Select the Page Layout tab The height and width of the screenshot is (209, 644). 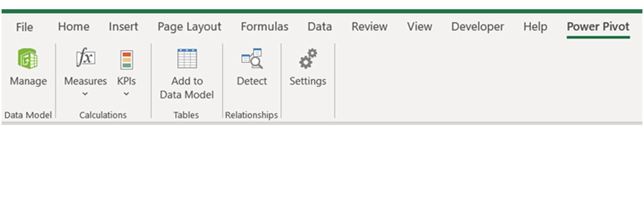pyautogui.click(x=189, y=27)
